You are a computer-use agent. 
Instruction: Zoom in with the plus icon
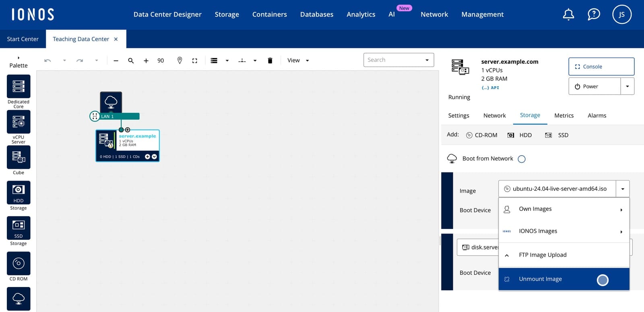click(146, 60)
